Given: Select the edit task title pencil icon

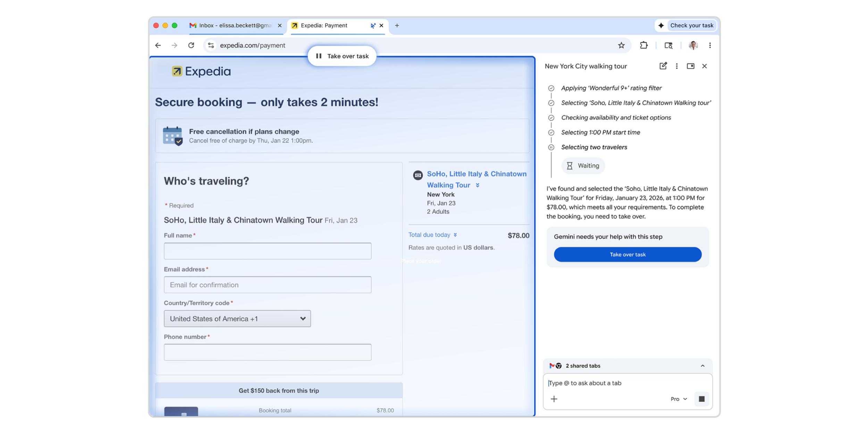Looking at the screenshot, I should [662, 66].
